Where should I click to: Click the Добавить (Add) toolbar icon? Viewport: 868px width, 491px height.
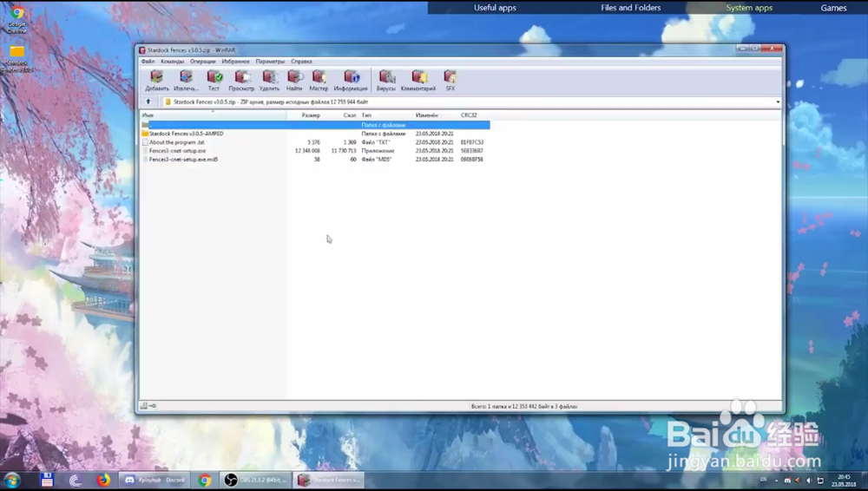click(157, 81)
